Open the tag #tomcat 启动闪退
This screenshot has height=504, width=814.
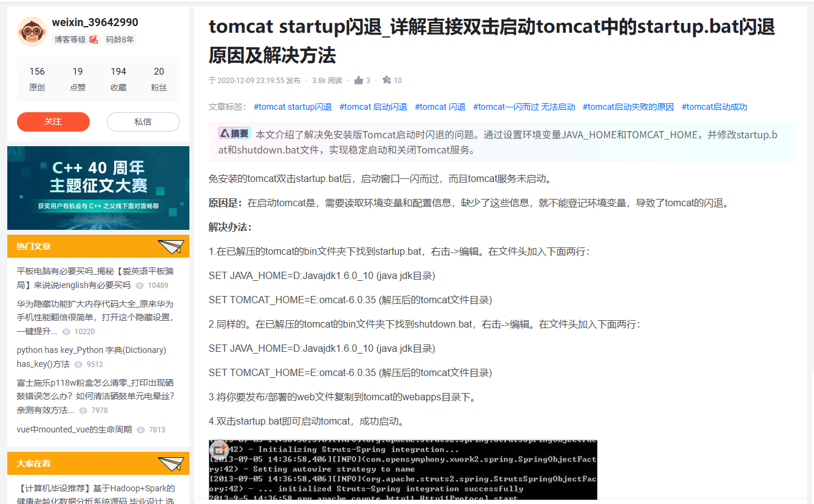(x=373, y=106)
